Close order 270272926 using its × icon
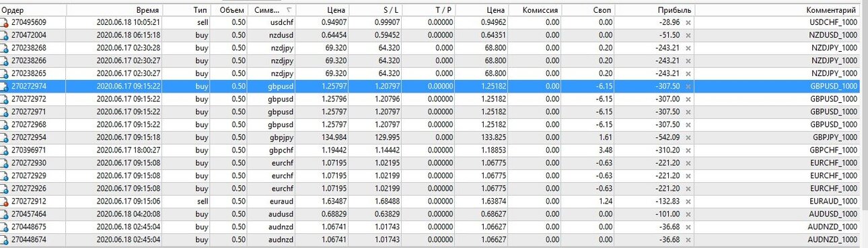This screenshot has width=868, height=248. [x=688, y=188]
